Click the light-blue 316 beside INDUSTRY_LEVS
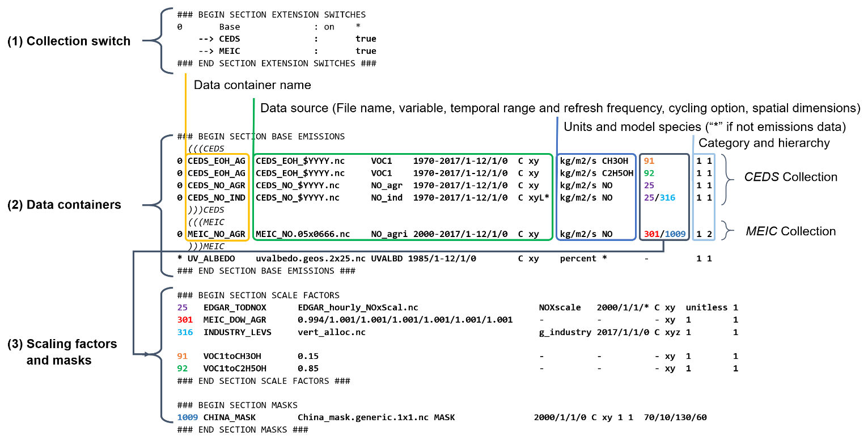 [x=185, y=332]
